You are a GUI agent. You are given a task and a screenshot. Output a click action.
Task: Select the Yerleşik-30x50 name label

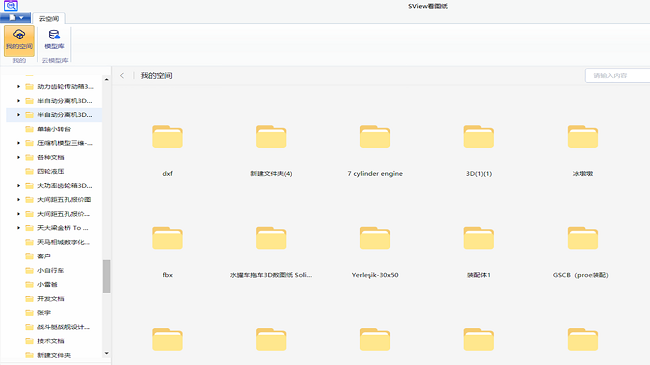click(375, 275)
